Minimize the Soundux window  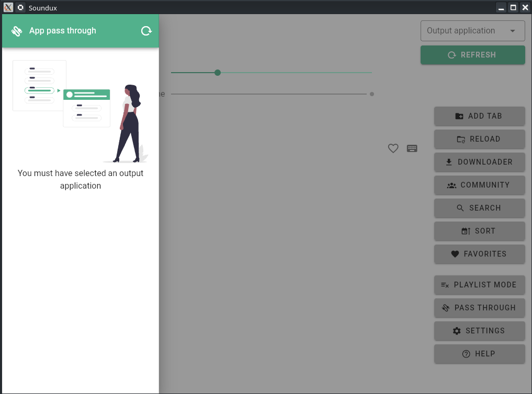click(501, 7)
